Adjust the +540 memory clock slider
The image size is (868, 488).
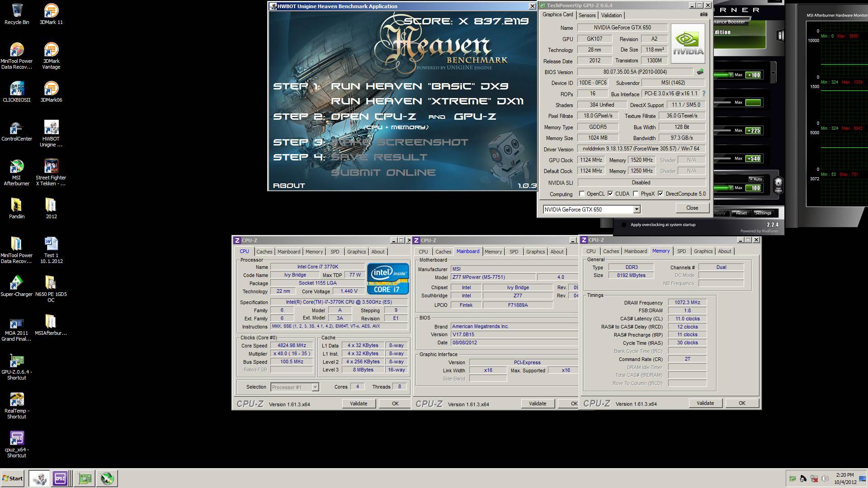pyautogui.click(x=723, y=159)
